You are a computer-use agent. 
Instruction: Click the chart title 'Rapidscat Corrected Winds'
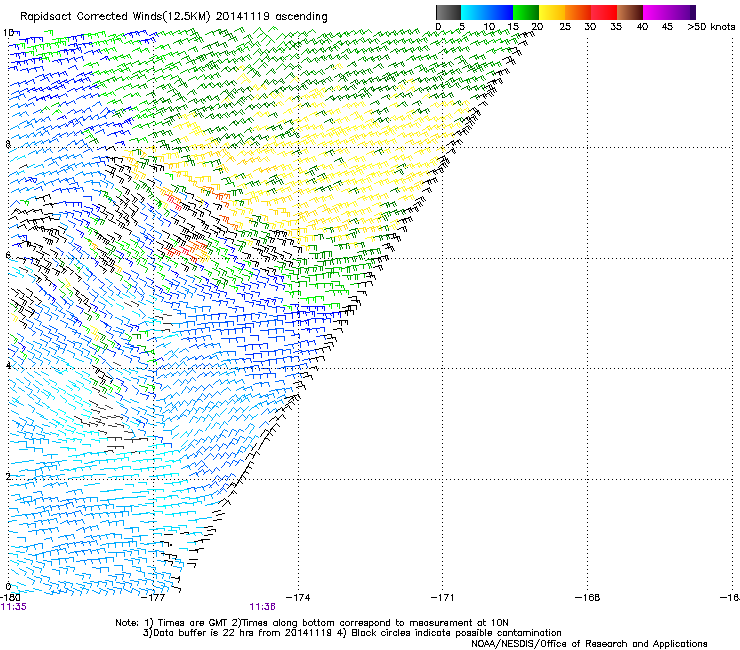91,16
